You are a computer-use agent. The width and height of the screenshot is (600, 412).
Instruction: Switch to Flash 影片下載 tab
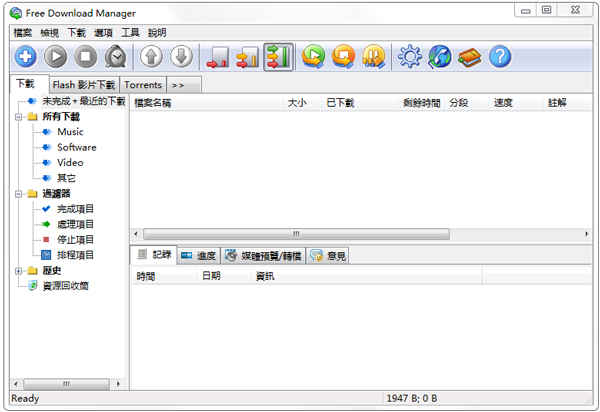(84, 85)
